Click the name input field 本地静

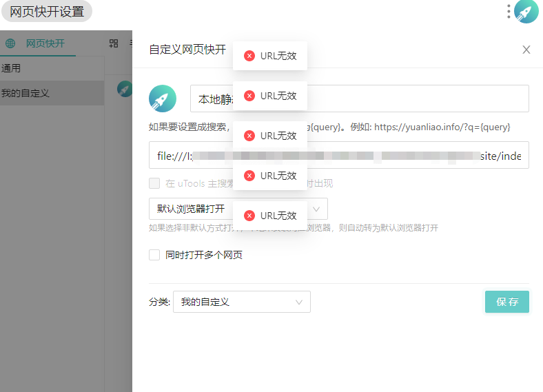(360, 99)
